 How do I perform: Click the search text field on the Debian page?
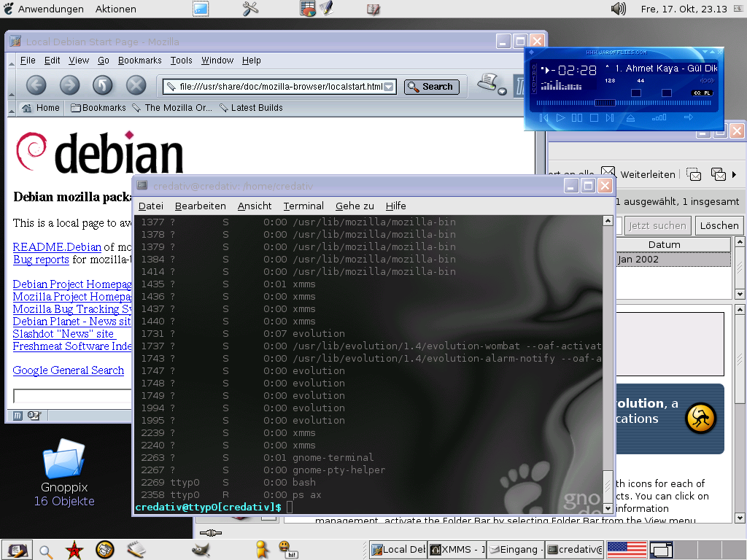[x=72, y=396]
